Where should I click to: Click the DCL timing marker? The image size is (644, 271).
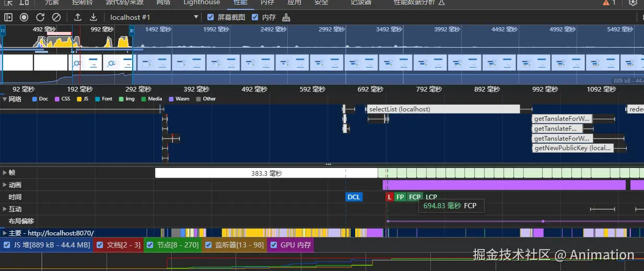pyautogui.click(x=354, y=197)
